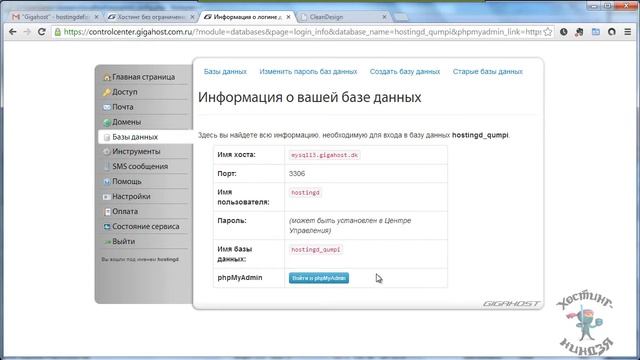Screen dimensions: 640x360
Task: Close the CleanDesign tab
Action: coord(384,17)
